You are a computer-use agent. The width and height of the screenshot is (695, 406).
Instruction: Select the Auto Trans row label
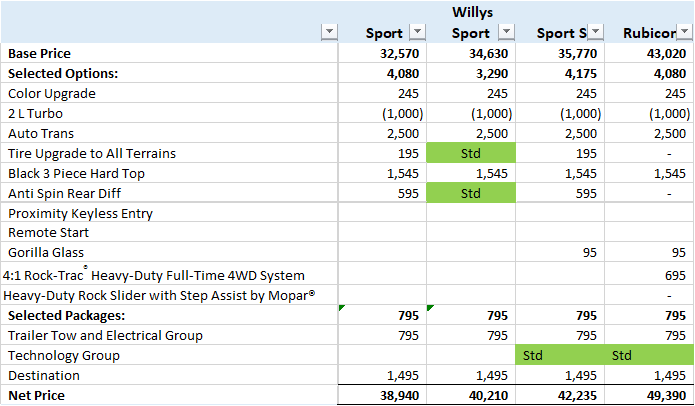point(41,133)
